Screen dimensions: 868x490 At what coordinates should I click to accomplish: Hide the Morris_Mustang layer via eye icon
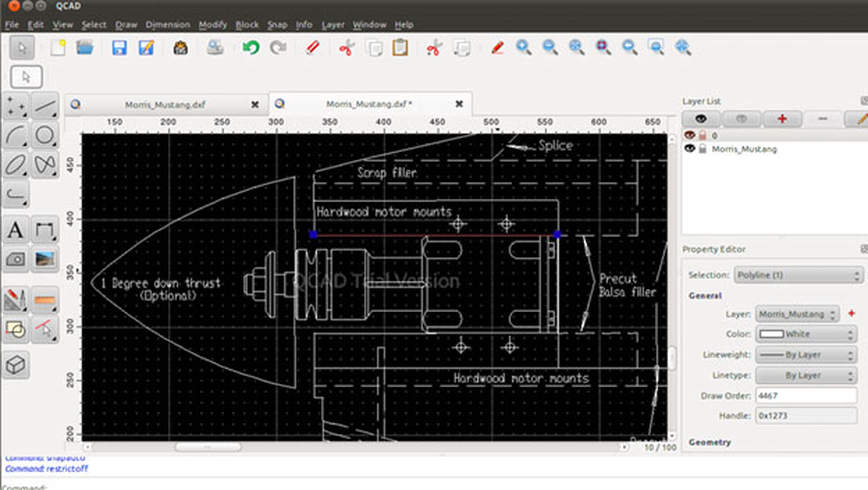690,148
